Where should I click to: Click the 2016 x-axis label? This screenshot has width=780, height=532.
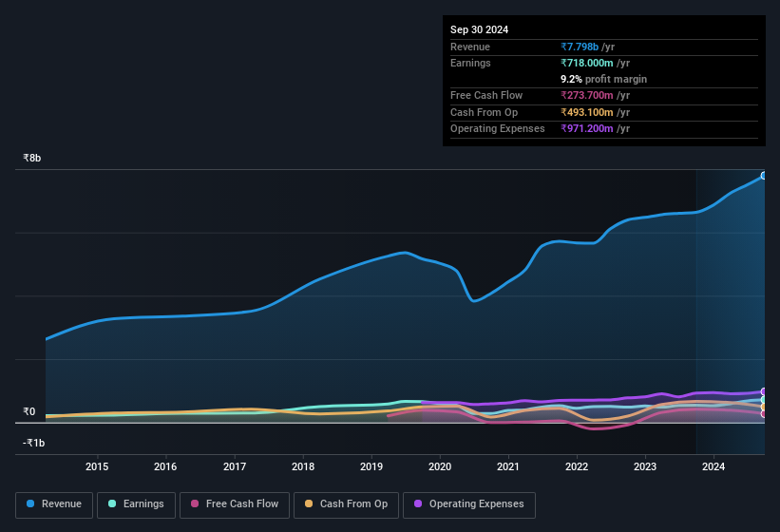tap(165, 466)
